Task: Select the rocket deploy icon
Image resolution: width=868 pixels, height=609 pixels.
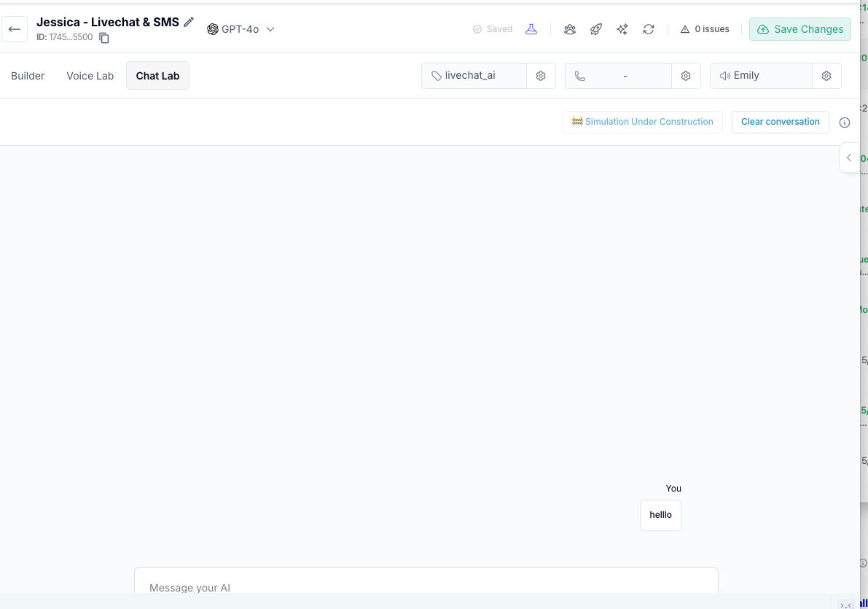Action: click(596, 28)
